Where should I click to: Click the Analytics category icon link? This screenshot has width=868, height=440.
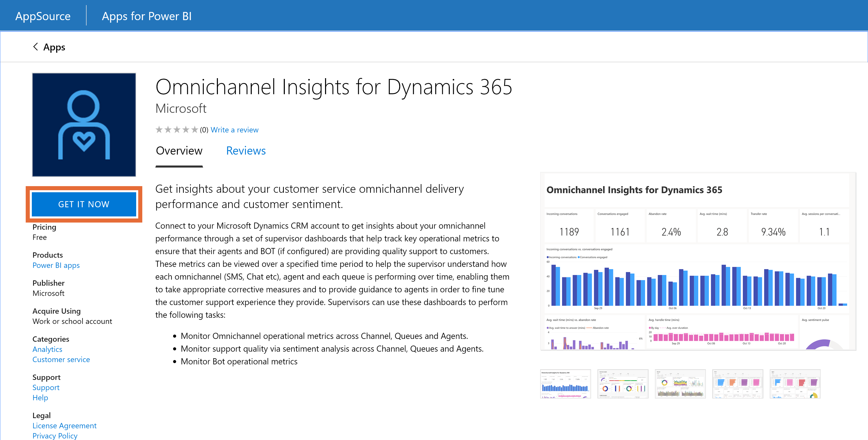pos(46,349)
